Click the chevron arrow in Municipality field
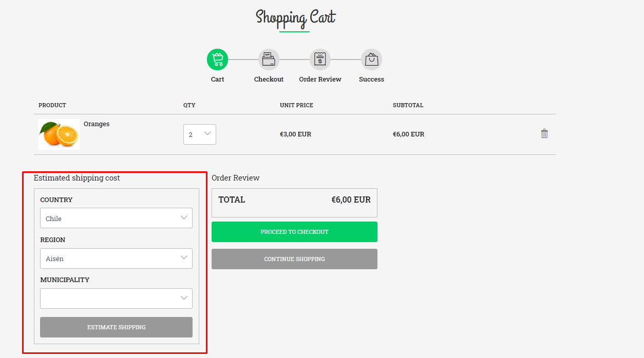Image resolution: width=644 pixels, height=358 pixels. coord(184,298)
